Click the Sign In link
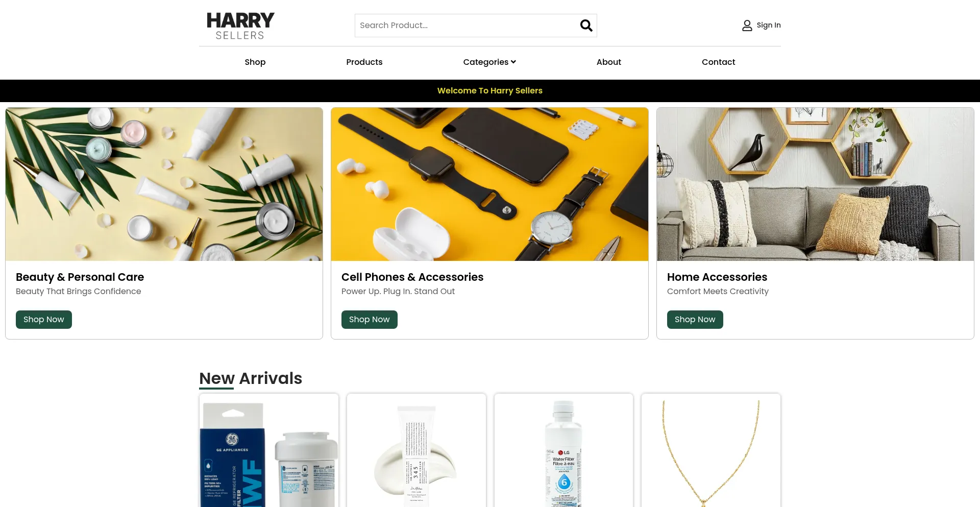 pyautogui.click(x=768, y=25)
